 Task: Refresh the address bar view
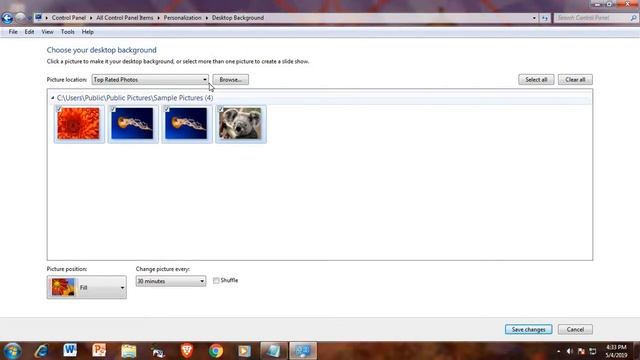click(x=545, y=18)
